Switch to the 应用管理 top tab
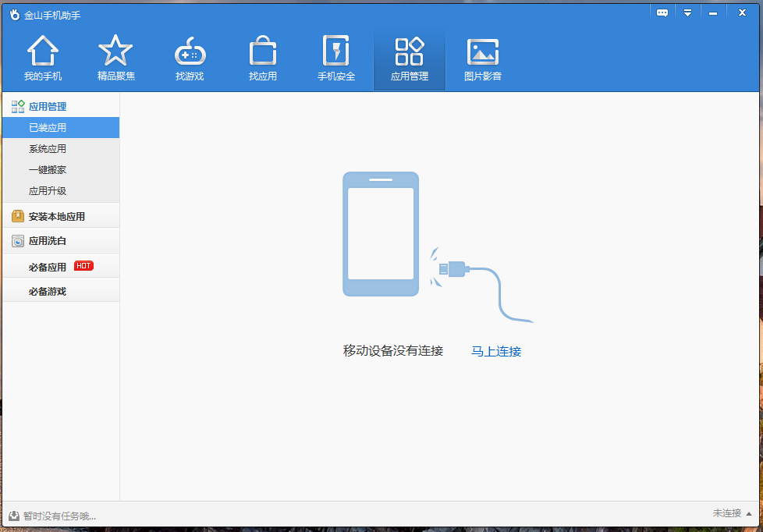Image resolution: width=763 pixels, height=532 pixels. (410, 59)
